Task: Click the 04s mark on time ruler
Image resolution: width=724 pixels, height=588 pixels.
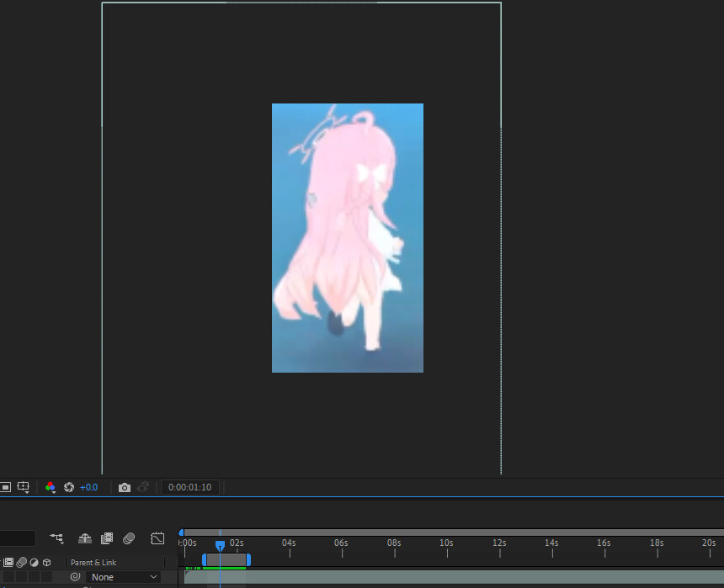Action: click(289, 543)
